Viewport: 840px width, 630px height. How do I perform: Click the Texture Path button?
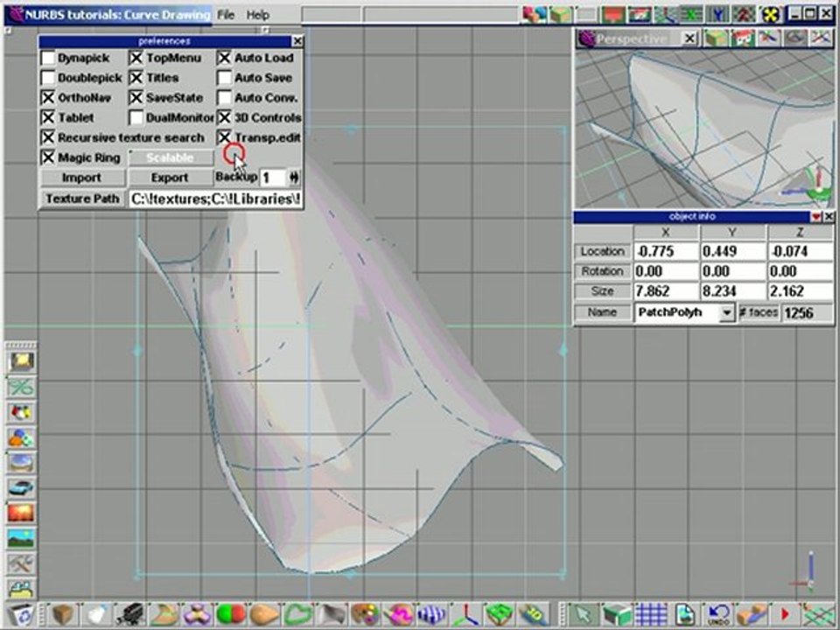[x=82, y=199]
